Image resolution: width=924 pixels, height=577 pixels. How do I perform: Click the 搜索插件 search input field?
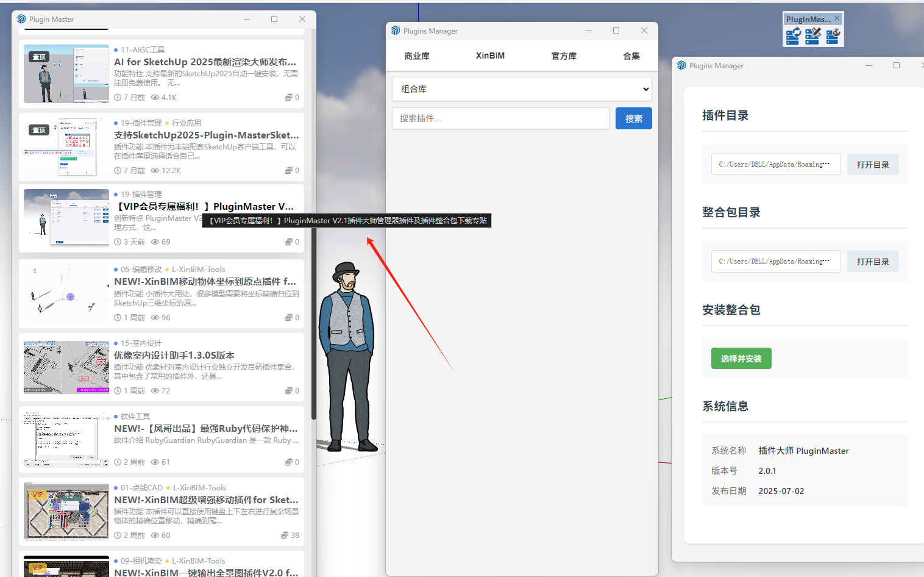click(x=500, y=118)
